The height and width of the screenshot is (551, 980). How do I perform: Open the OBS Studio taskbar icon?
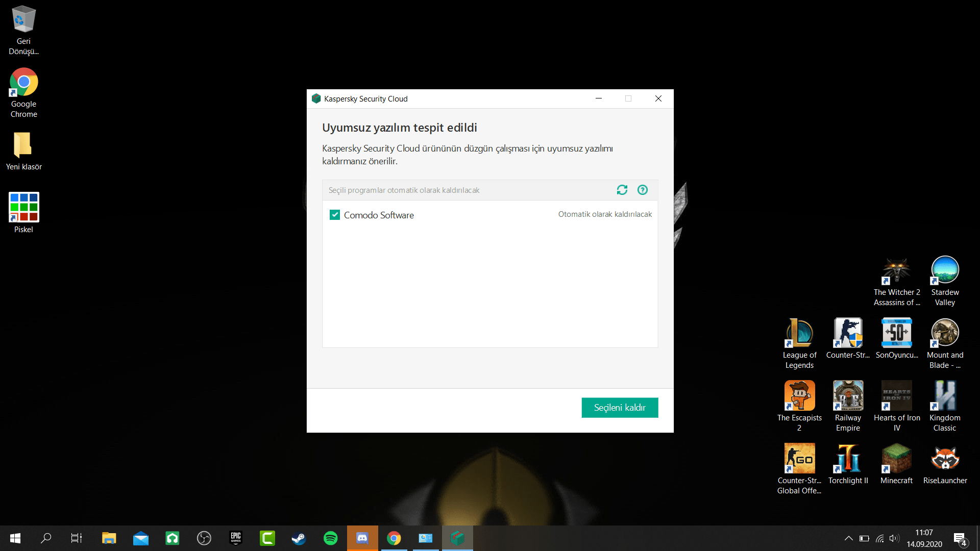(204, 538)
